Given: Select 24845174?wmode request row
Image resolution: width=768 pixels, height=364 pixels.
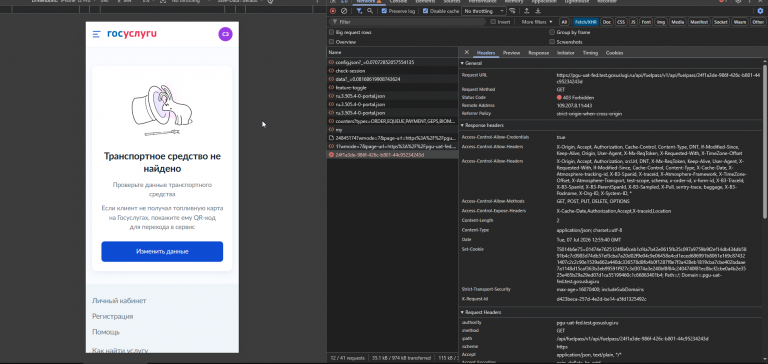Looking at the screenshot, I should (x=392, y=138).
